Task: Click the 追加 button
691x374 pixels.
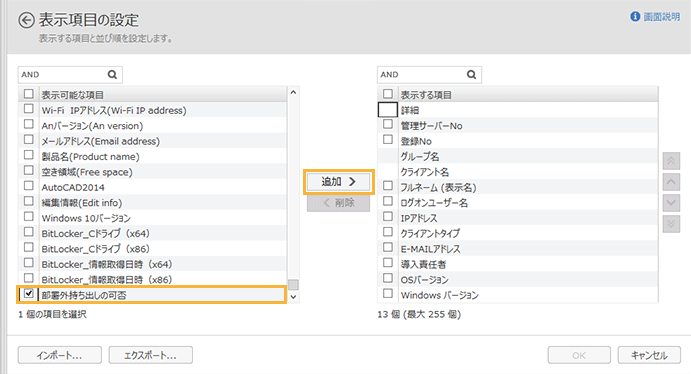Action: [338, 181]
